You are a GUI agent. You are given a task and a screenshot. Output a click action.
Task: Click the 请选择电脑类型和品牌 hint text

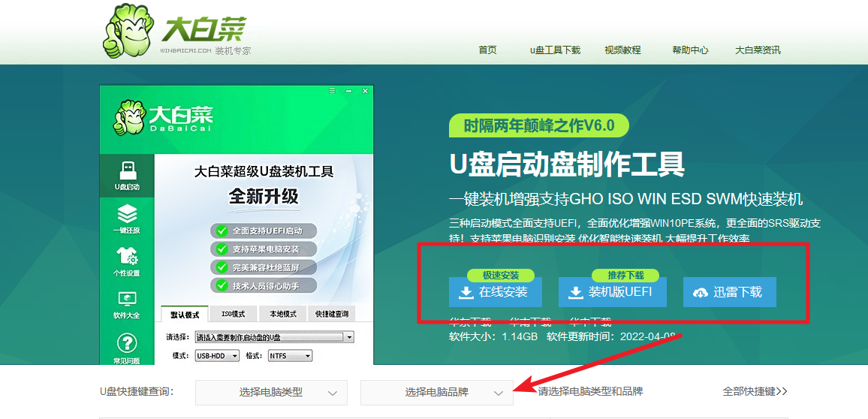(591, 392)
